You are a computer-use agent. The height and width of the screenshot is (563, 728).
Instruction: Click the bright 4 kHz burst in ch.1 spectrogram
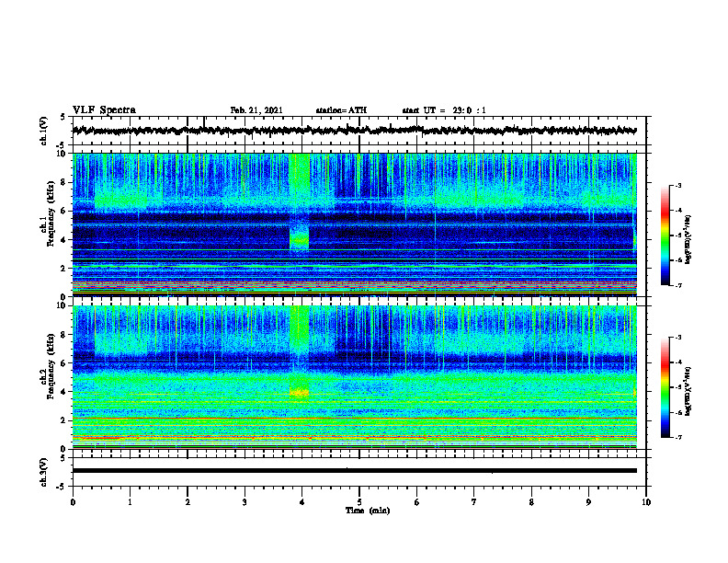pos(299,239)
